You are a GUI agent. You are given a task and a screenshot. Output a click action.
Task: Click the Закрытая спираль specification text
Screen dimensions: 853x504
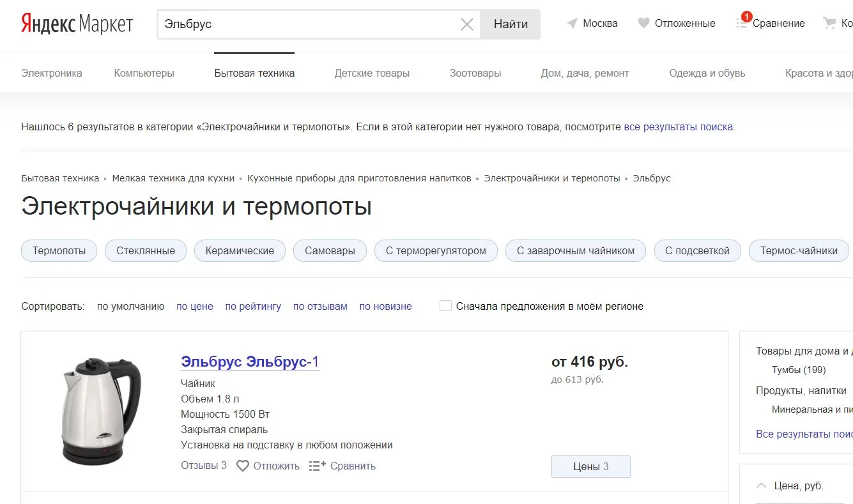click(224, 429)
